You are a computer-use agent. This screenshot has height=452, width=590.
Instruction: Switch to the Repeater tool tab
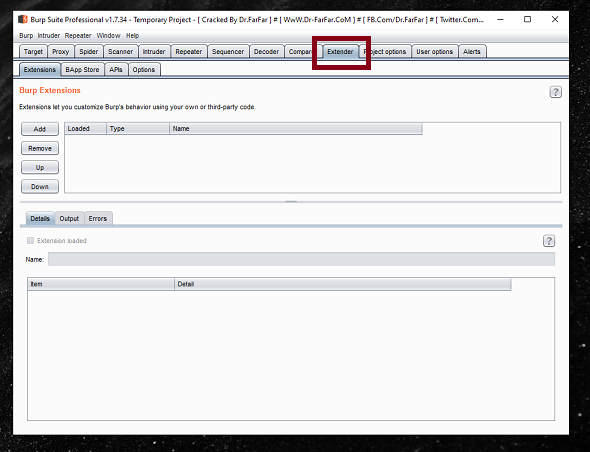[x=189, y=52]
